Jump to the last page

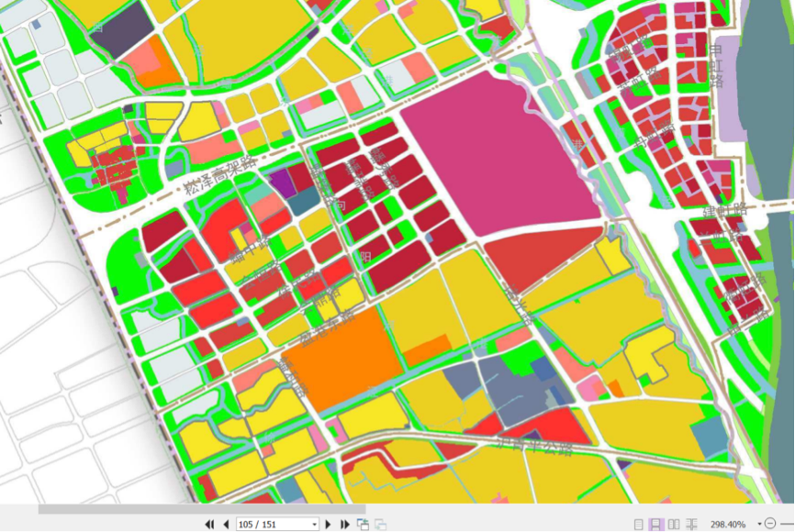point(345,524)
